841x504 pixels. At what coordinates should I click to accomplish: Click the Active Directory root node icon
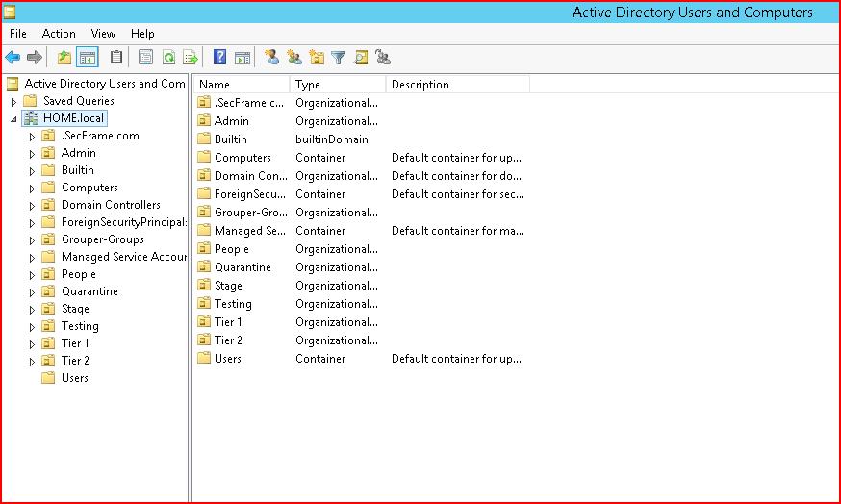13,84
